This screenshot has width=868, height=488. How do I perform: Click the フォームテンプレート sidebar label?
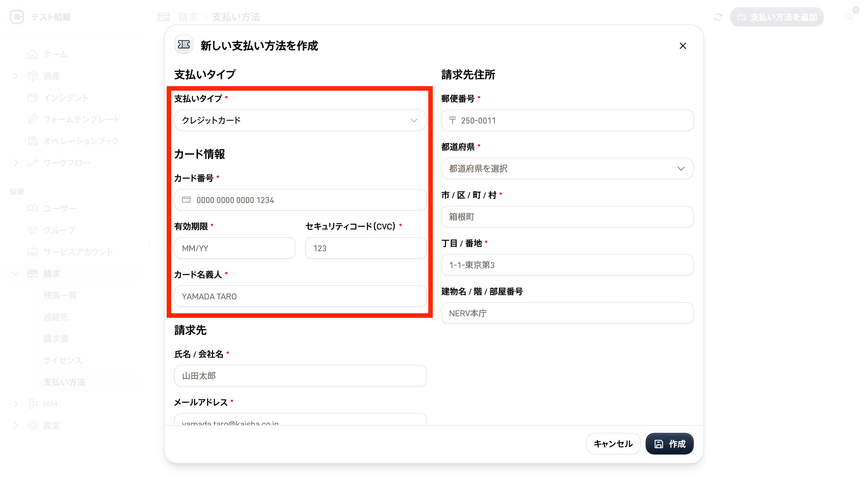click(x=82, y=119)
